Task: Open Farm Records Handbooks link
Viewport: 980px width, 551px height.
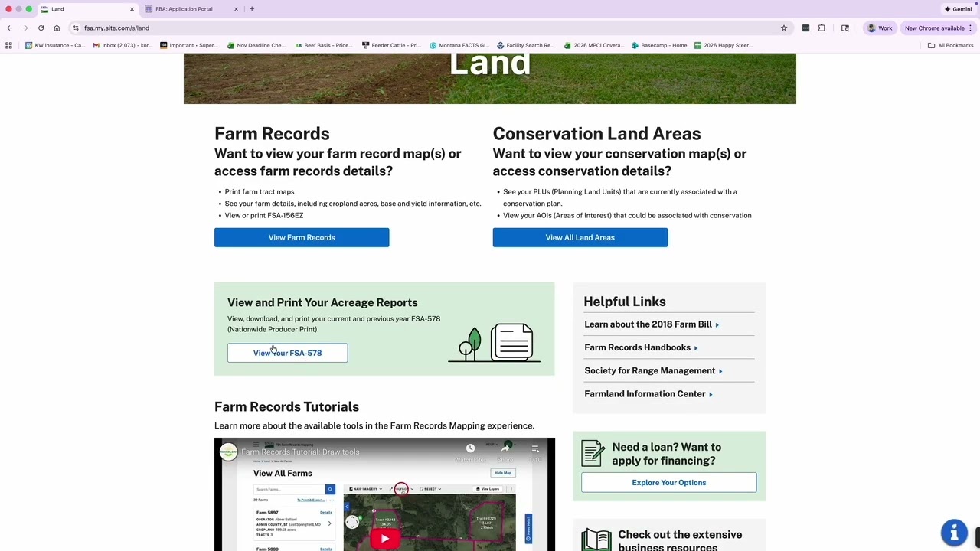Action: click(x=641, y=347)
